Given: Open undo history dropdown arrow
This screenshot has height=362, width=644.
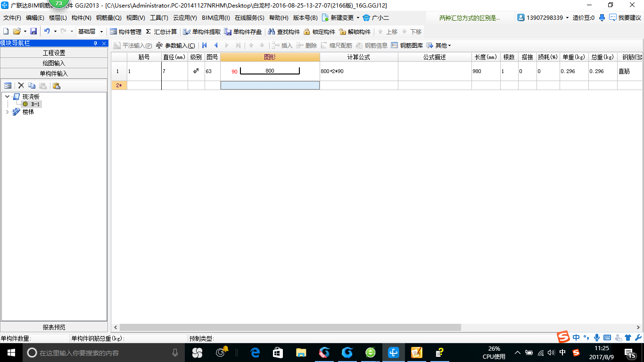Looking at the screenshot, I should (55, 32).
